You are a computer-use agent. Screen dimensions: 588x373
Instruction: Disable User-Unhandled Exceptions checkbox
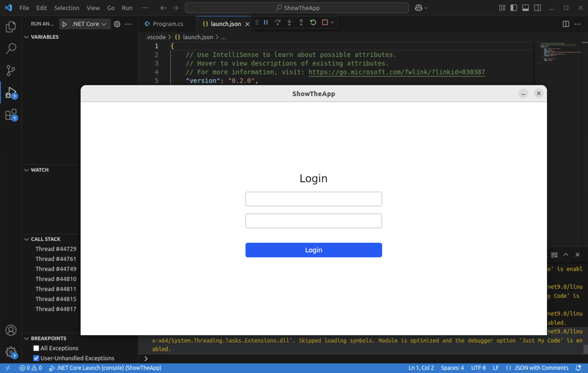[x=36, y=358]
